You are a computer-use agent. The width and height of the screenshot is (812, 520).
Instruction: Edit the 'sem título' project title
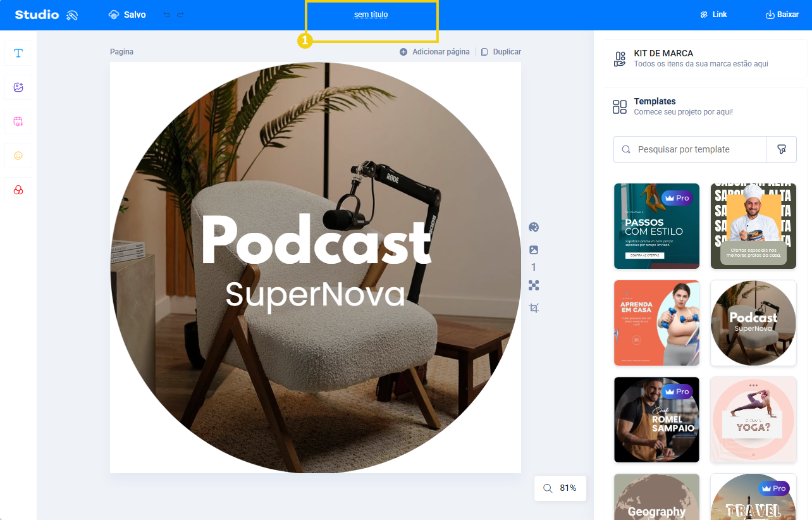pyautogui.click(x=371, y=15)
